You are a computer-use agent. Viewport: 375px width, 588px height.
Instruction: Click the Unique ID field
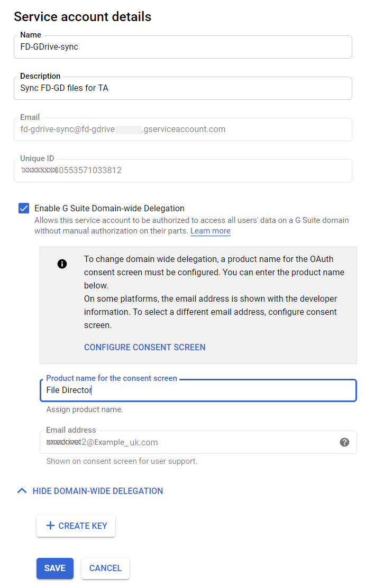[x=182, y=171]
